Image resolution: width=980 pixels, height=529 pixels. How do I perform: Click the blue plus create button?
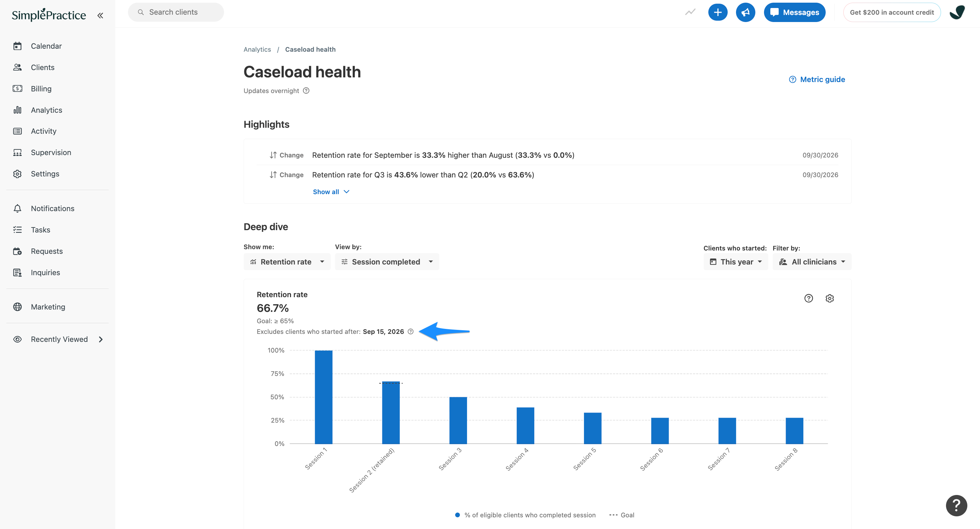717,12
